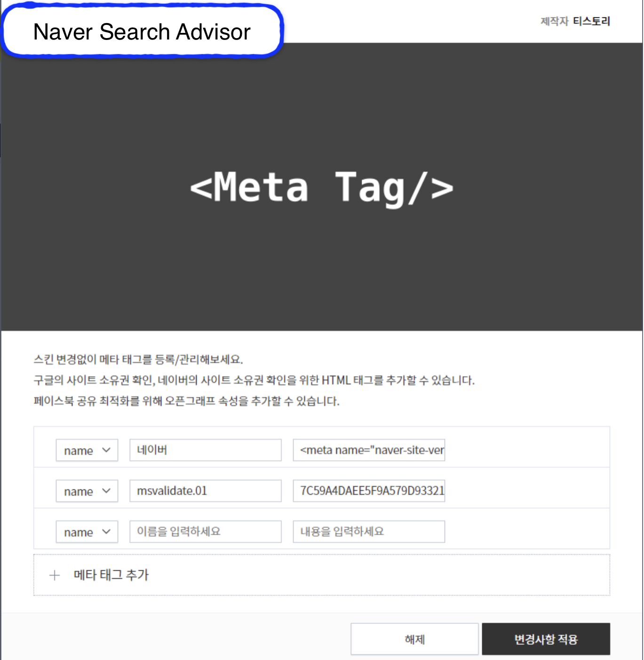Image resolution: width=644 pixels, height=660 pixels.
Task: Click the Naver Search Advisor label
Action: point(142,31)
